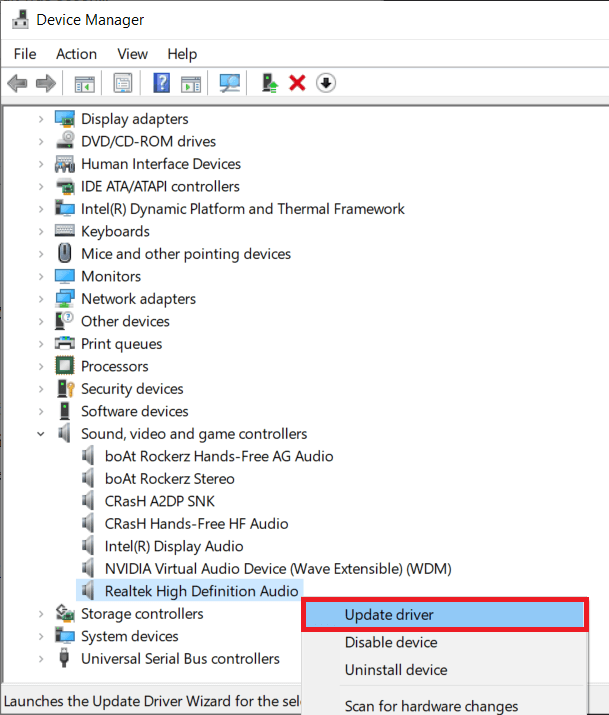Click the Device Manager title bar icon
The image size is (609, 715).
point(20,19)
